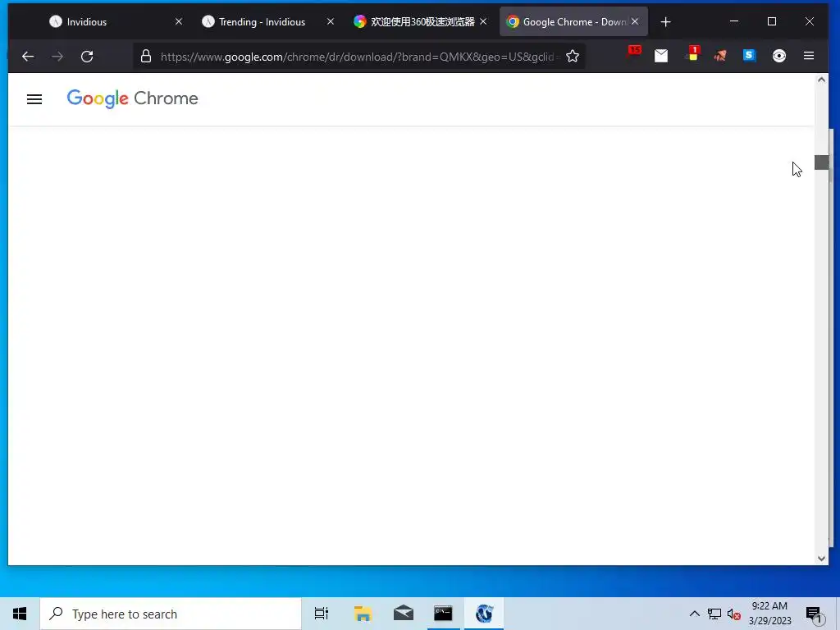The height and width of the screenshot is (630, 840).
Task: Open the browser main menu
Action: tap(809, 56)
